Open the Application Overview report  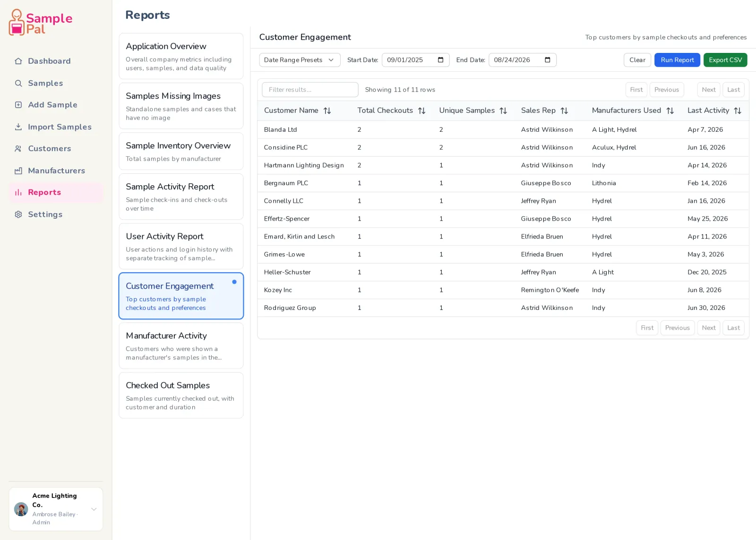tap(181, 56)
